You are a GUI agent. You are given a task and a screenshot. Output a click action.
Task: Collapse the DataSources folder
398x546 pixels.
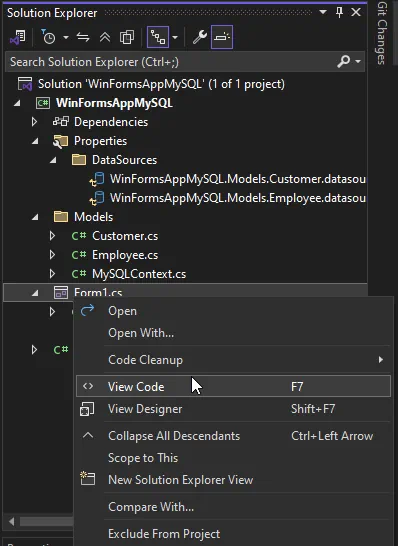click(53, 160)
